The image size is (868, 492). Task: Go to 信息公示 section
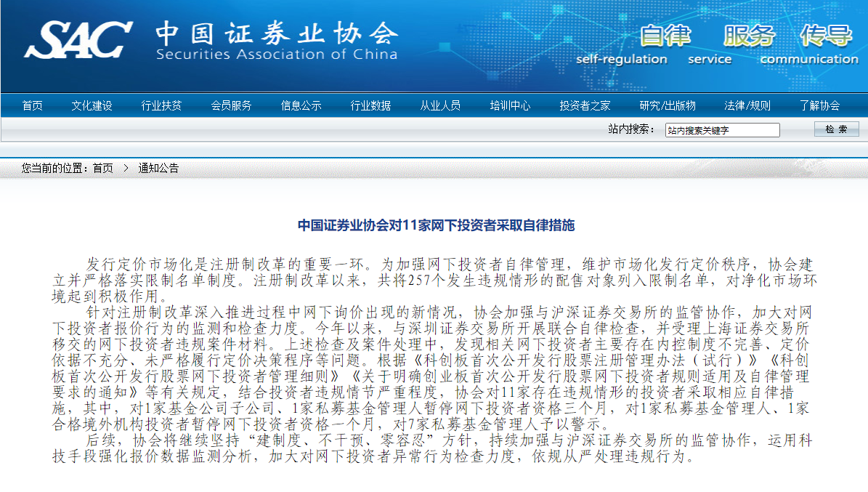click(301, 105)
